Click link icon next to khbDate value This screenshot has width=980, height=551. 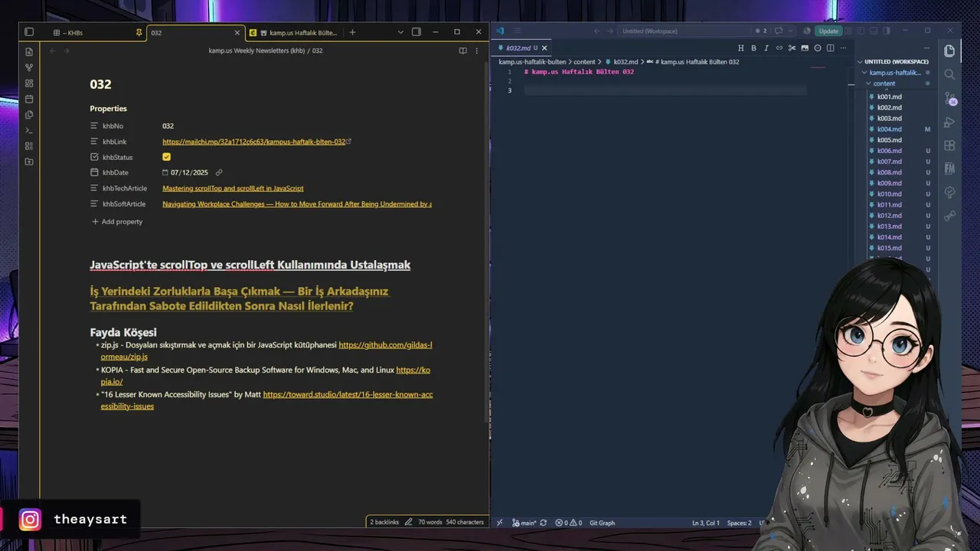pos(219,173)
